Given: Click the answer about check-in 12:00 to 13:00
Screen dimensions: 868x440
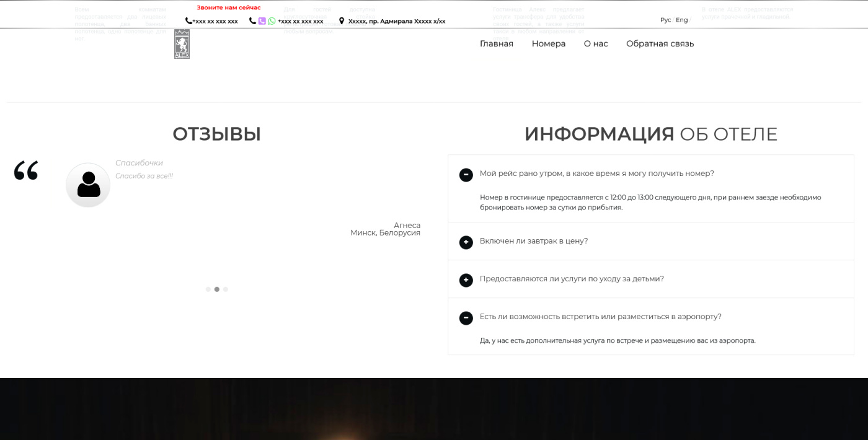Looking at the screenshot, I should pyautogui.click(x=650, y=203).
